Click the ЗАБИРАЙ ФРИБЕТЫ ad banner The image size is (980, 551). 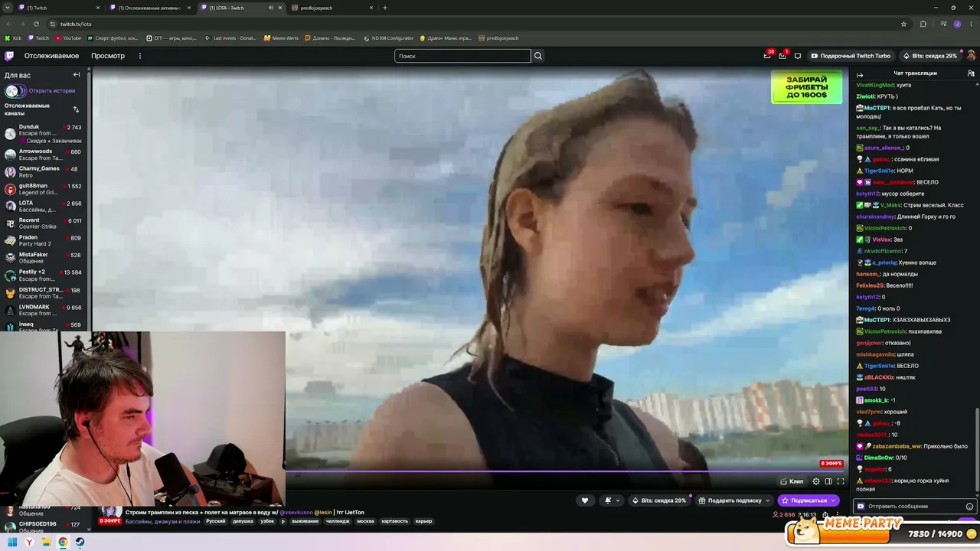click(806, 86)
